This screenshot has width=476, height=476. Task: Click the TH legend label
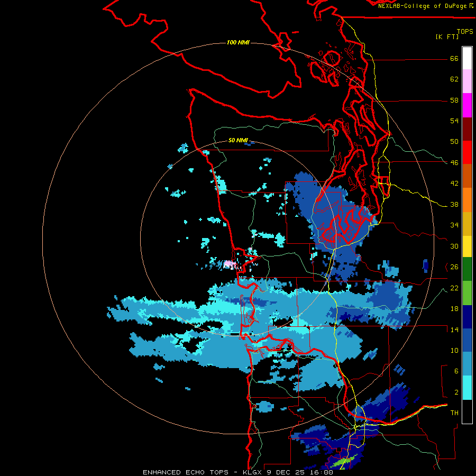454,413
